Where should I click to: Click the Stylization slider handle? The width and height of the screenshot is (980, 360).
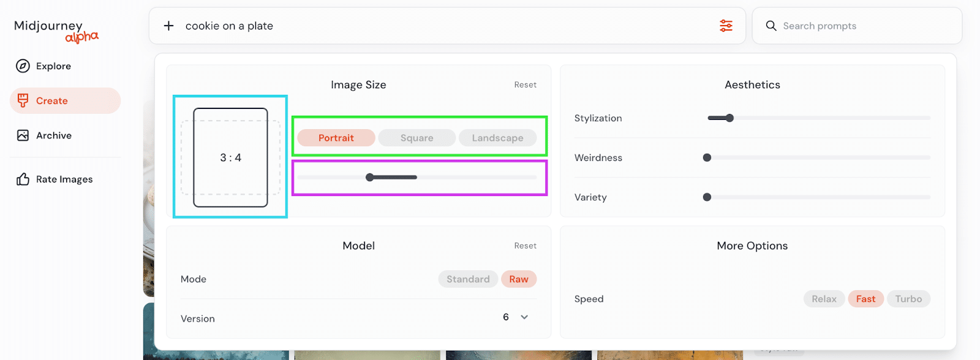click(x=729, y=118)
